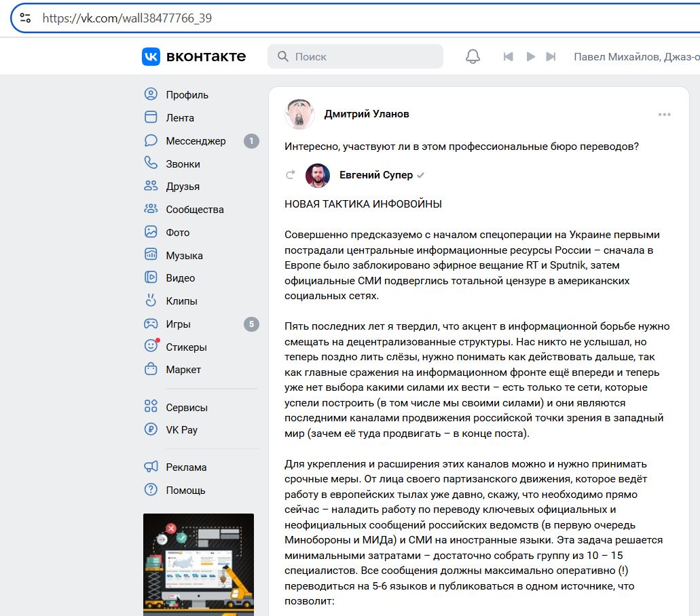The width and height of the screenshot is (700, 616).
Task: Open Друзья friends icon
Action: pyautogui.click(x=151, y=186)
